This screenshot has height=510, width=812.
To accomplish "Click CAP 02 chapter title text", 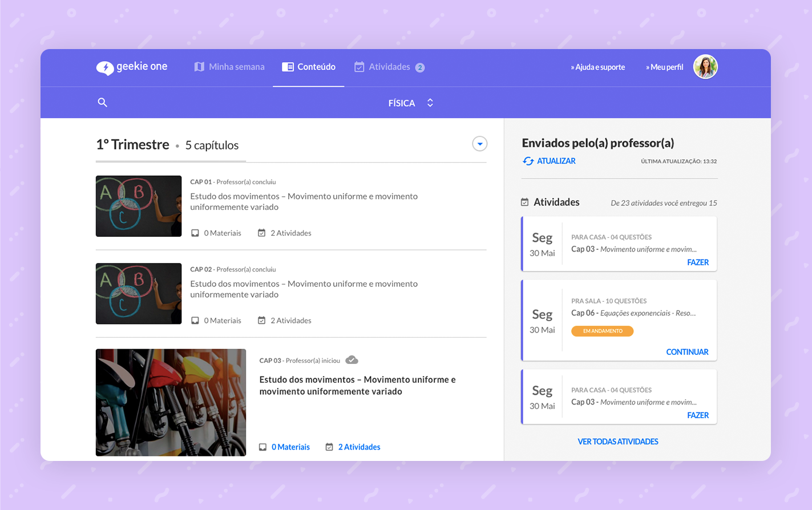I will coord(304,289).
